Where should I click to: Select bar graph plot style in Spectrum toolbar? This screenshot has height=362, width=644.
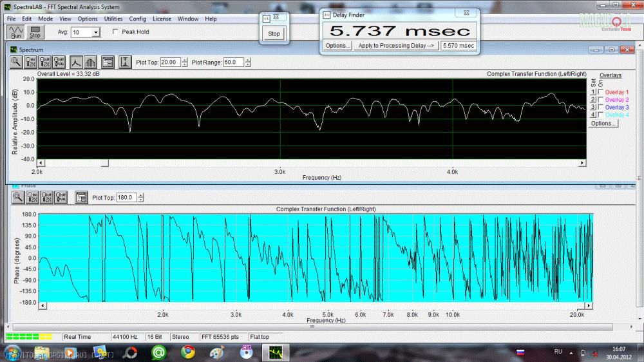pos(90,62)
